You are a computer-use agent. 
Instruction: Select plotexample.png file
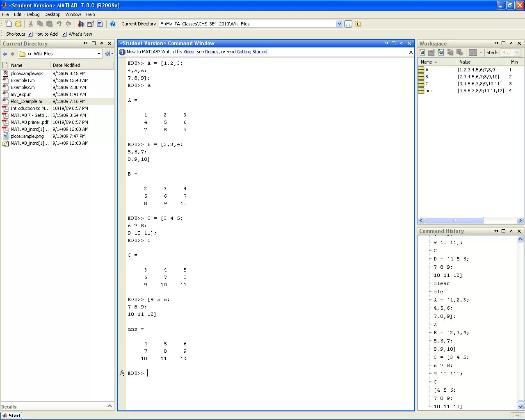tap(27, 136)
